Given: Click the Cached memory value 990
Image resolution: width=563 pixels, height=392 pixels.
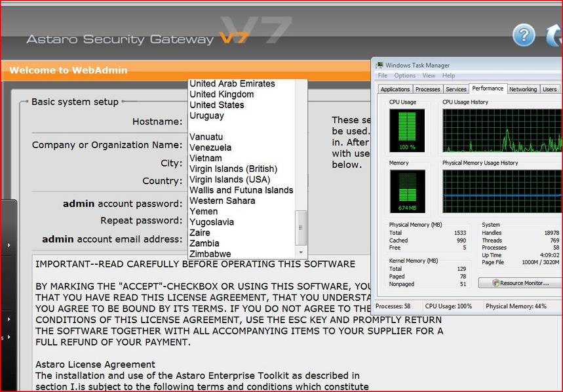Looking at the screenshot, I should [x=461, y=241].
